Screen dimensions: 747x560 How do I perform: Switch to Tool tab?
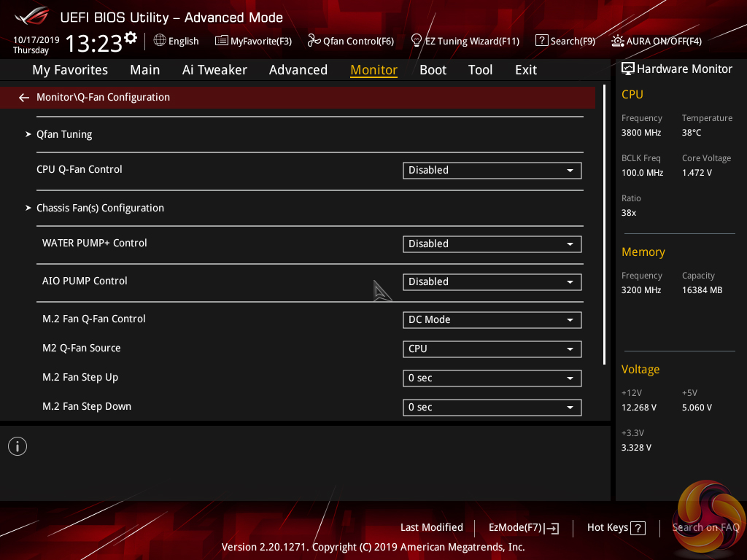480,70
